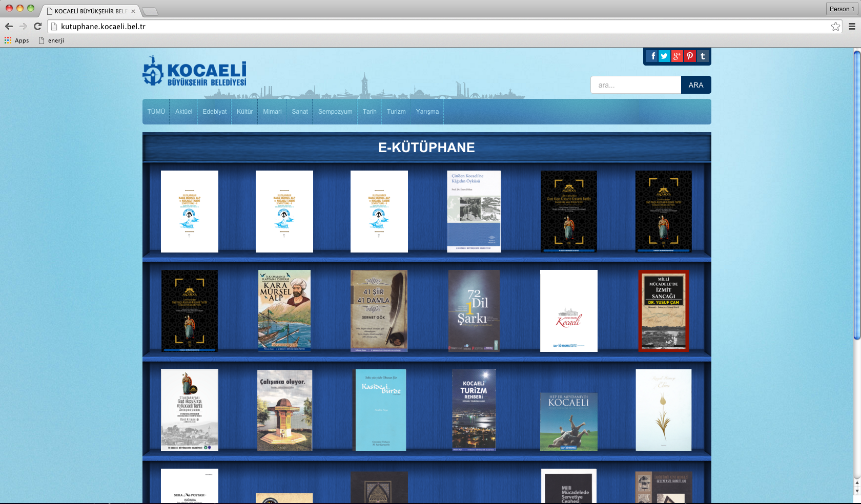
Task: Show all books via TÜMÜ
Action: tap(156, 112)
